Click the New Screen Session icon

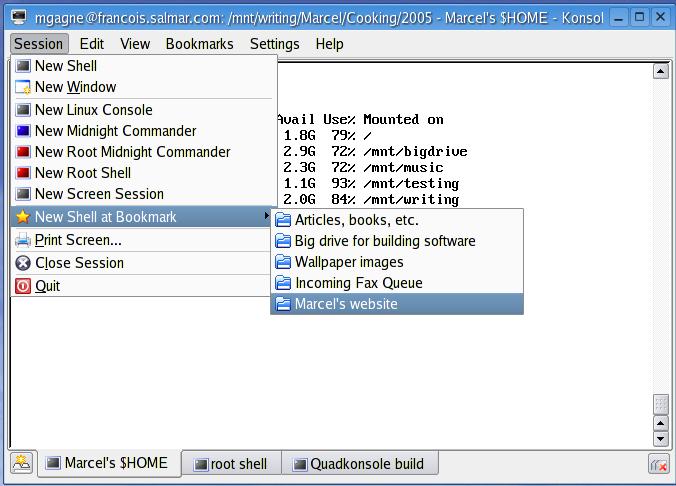coord(23,194)
